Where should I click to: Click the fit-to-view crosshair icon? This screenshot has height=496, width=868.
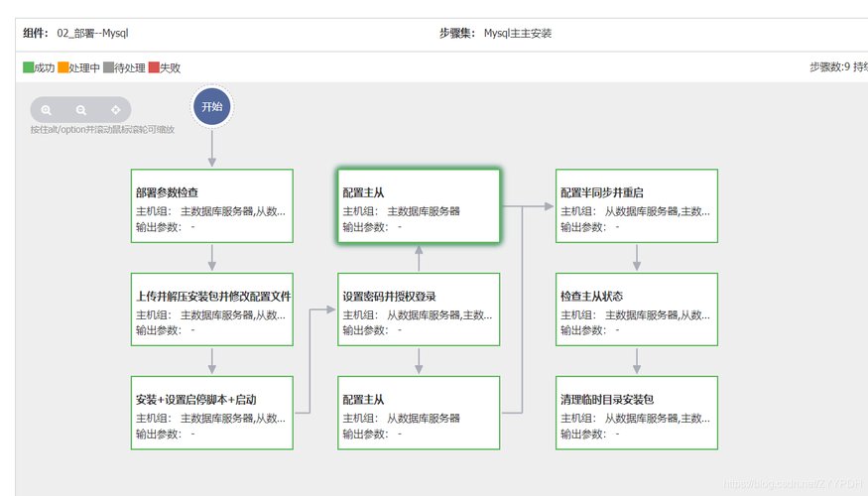pyautogui.click(x=115, y=110)
